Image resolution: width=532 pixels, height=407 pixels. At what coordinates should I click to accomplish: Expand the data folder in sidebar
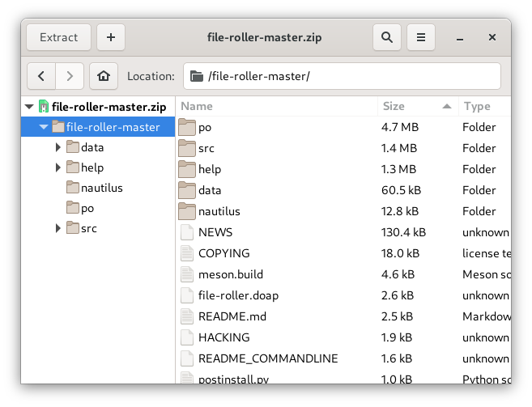tap(58, 147)
